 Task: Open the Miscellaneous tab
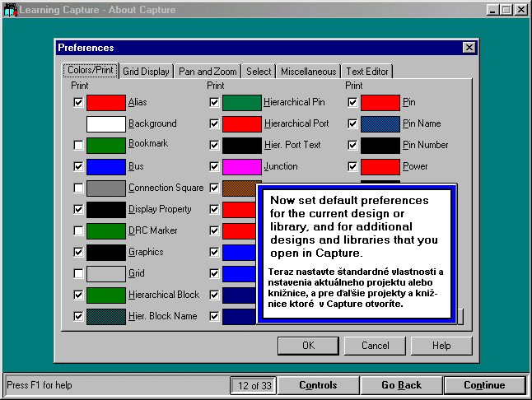click(308, 72)
